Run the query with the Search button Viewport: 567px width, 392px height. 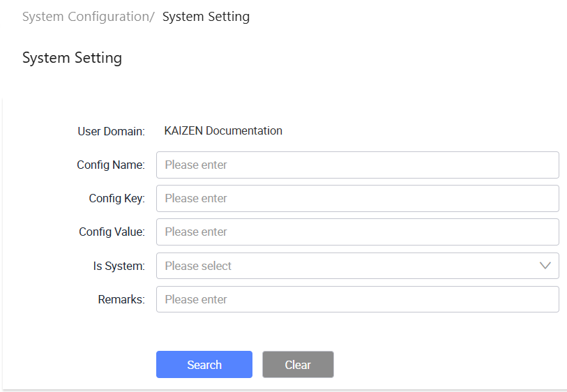pos(204,365)
